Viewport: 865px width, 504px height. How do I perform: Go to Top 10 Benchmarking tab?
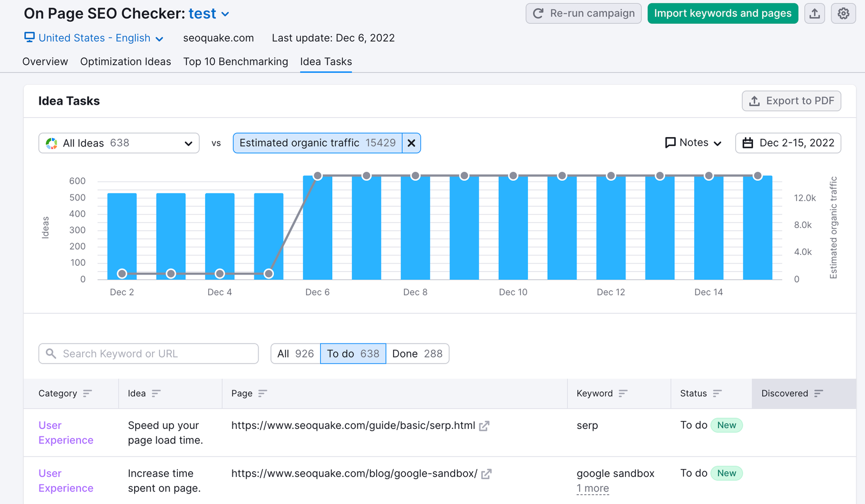coord(236,62)
